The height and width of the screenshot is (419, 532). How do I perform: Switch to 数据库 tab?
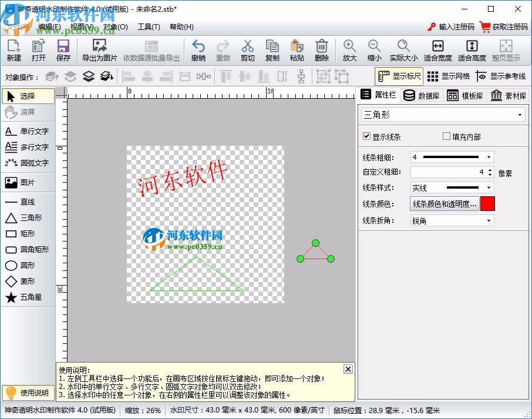coord(422,95)
